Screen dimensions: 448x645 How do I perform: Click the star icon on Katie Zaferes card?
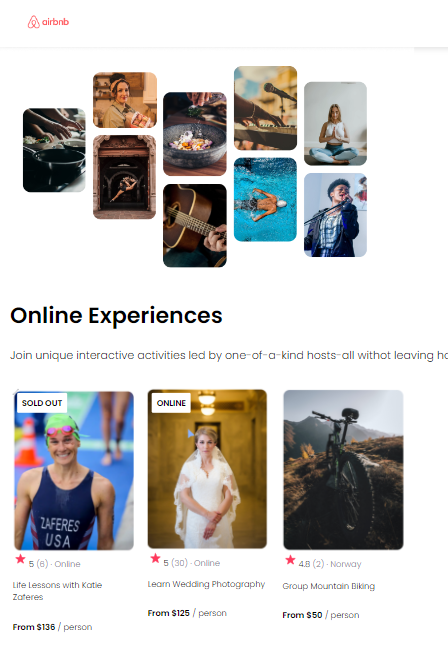pos(20,559)
